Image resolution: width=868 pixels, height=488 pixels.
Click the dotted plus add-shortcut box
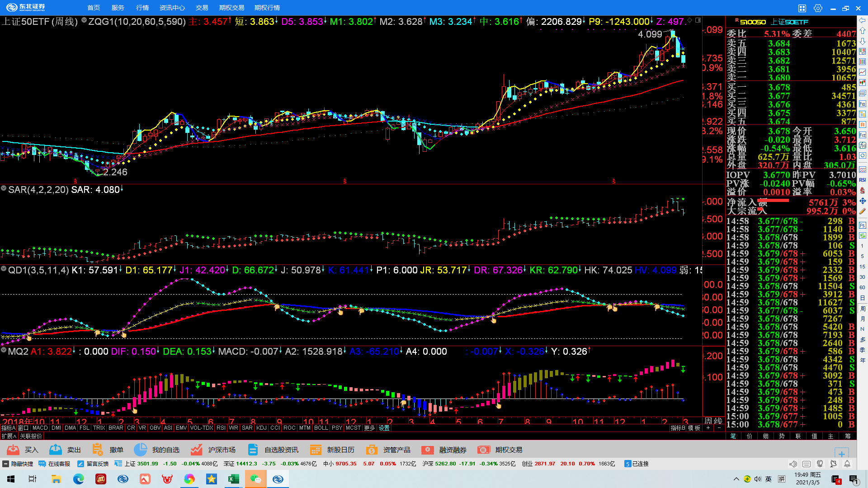click(841, 453)
